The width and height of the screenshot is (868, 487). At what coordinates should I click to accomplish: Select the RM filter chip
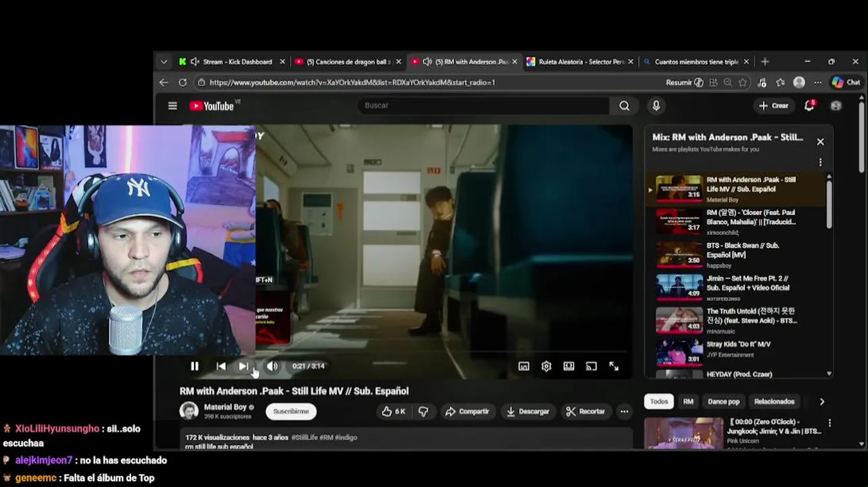tap(688, 401)
